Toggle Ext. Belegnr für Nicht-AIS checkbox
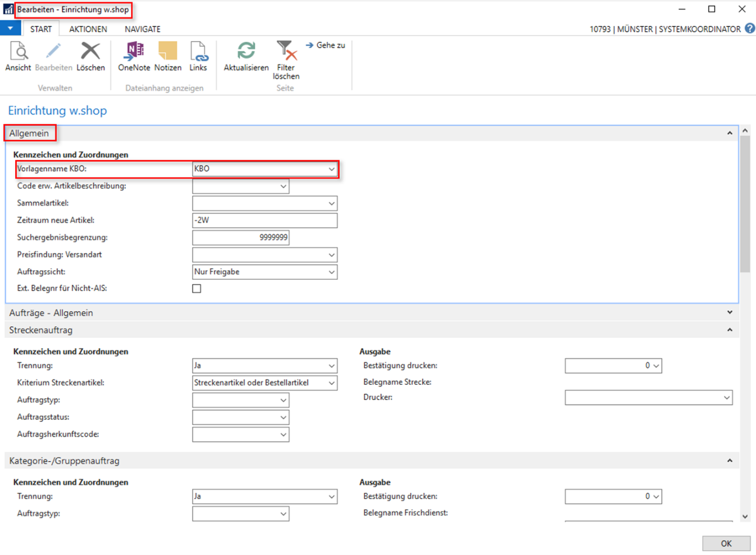The image size is (756, 555). point(197,288)
